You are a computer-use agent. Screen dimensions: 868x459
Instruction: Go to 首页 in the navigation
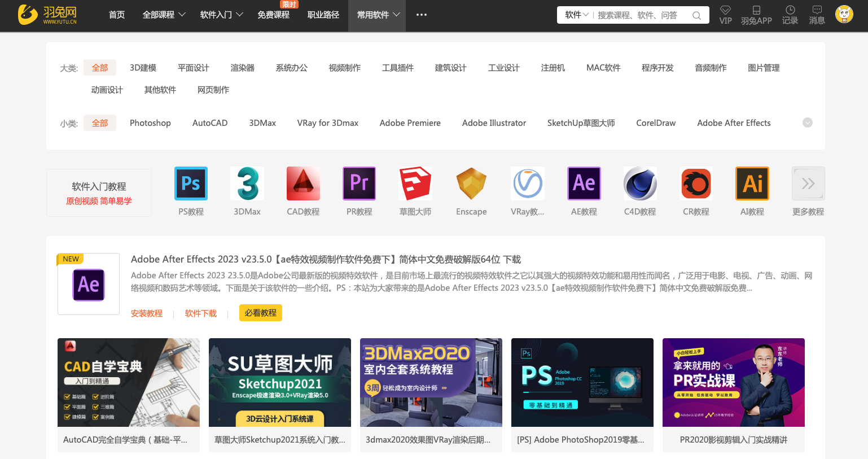117,15
